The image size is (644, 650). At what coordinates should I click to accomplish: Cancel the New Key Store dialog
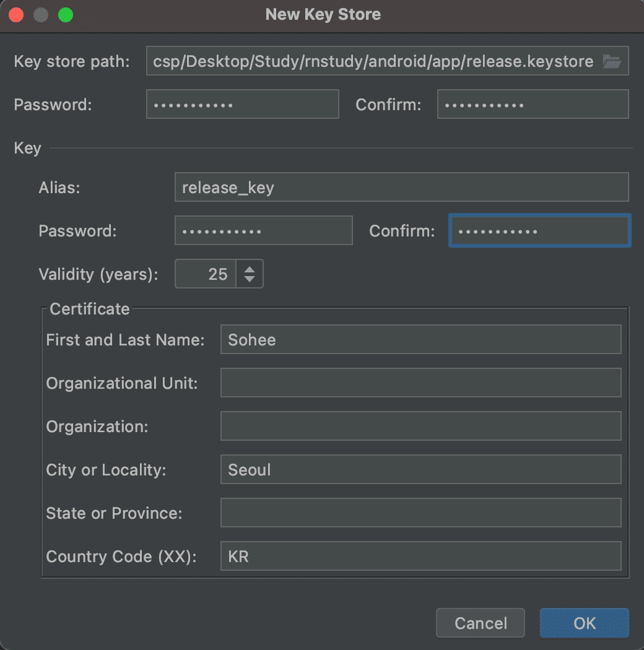pos(481,623)
